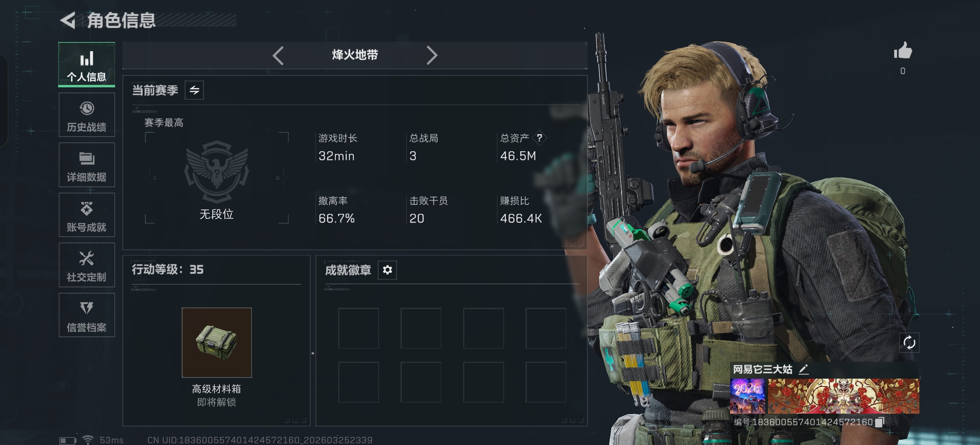The image size is (980, 445).
Task: Toggle the 当前赛季 season switch
Action: tap(194, 90)
